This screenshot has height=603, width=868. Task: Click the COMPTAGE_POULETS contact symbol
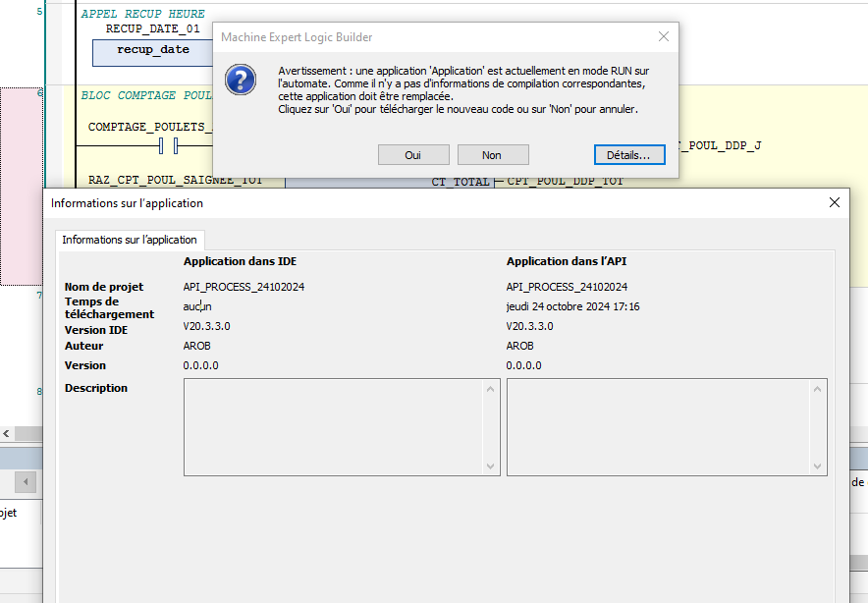[x=167, y=146]
